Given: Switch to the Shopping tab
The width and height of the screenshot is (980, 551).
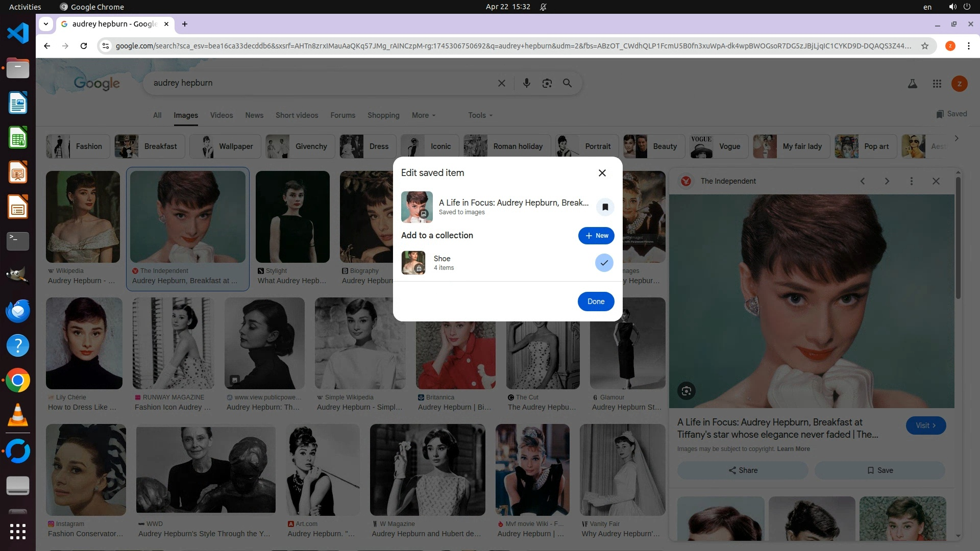Looking at the screenshot, I should coord(383,115).
